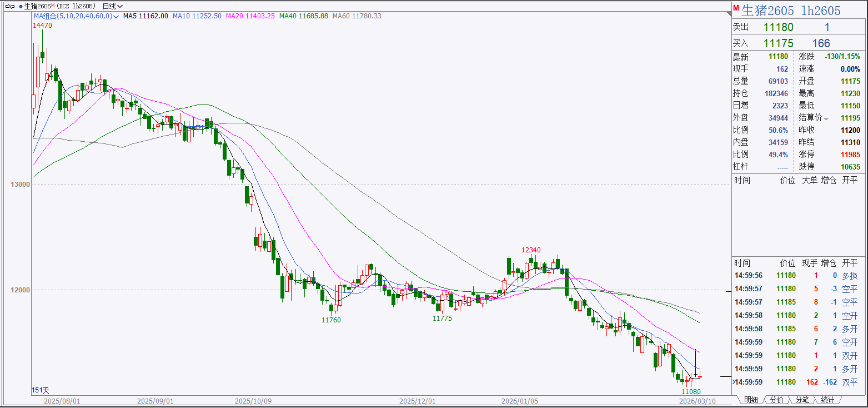Click the blue dot before 生猪2605

click(x=21, y=6)
